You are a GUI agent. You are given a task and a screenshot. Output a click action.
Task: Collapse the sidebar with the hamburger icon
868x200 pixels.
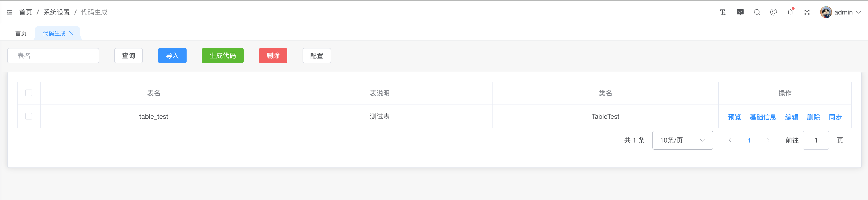click(10, 12)
